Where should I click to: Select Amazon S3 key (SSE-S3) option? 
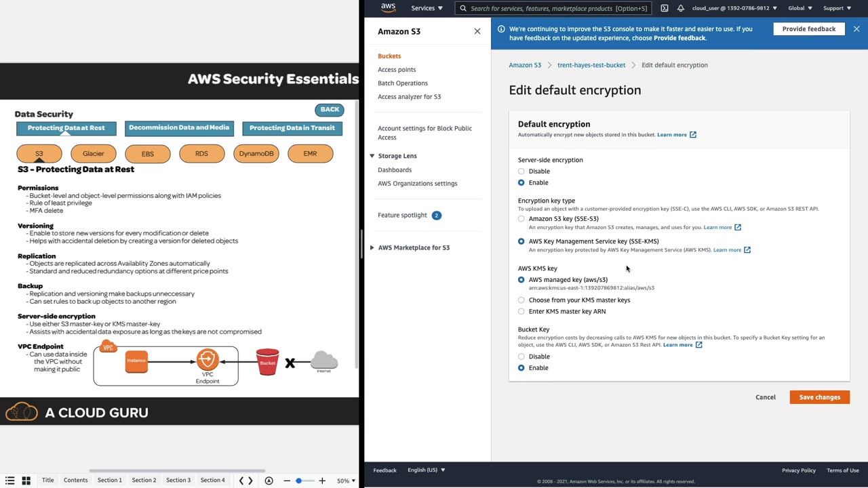click(x=521, y=219)
